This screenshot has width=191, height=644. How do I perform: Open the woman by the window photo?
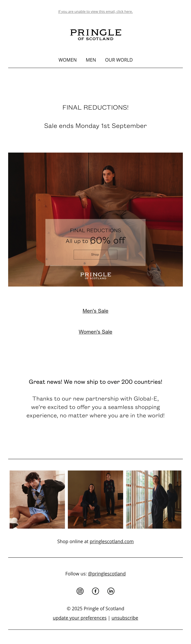(154, 500)
